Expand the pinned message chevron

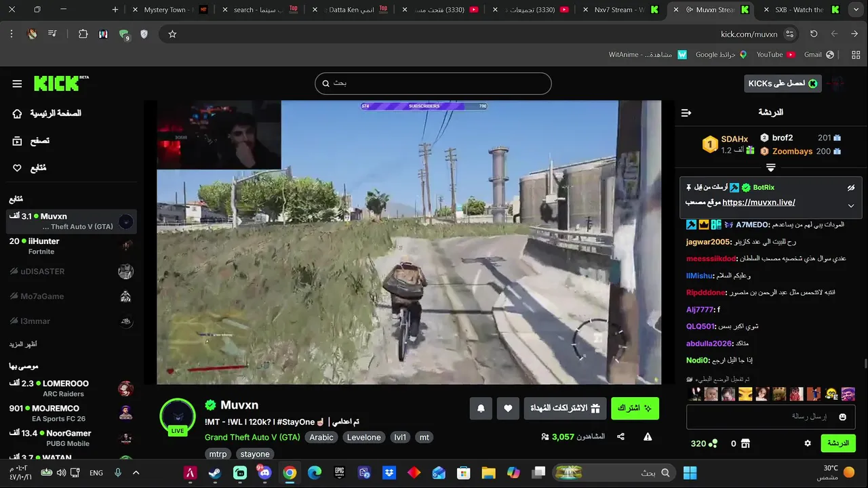tap(851, 205)
